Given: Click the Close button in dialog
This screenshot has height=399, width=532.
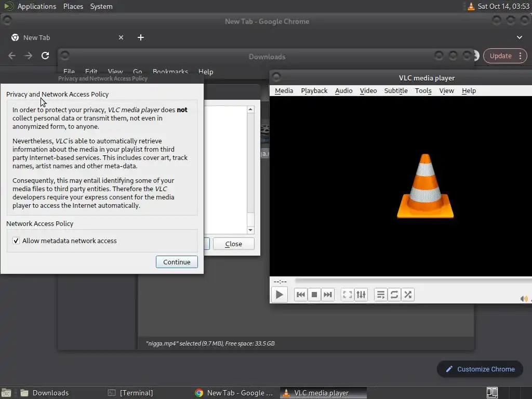Looking at the screenshot, I should point(233,244).
